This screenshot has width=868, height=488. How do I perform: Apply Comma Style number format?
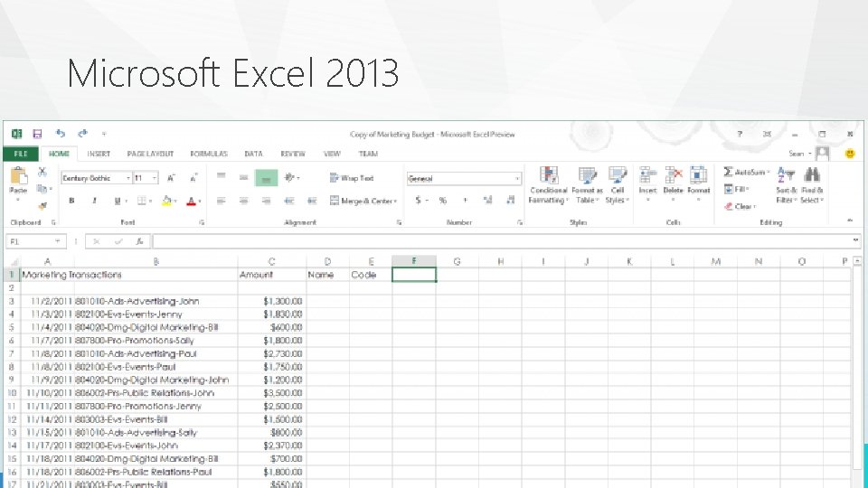tap(465, 201)
